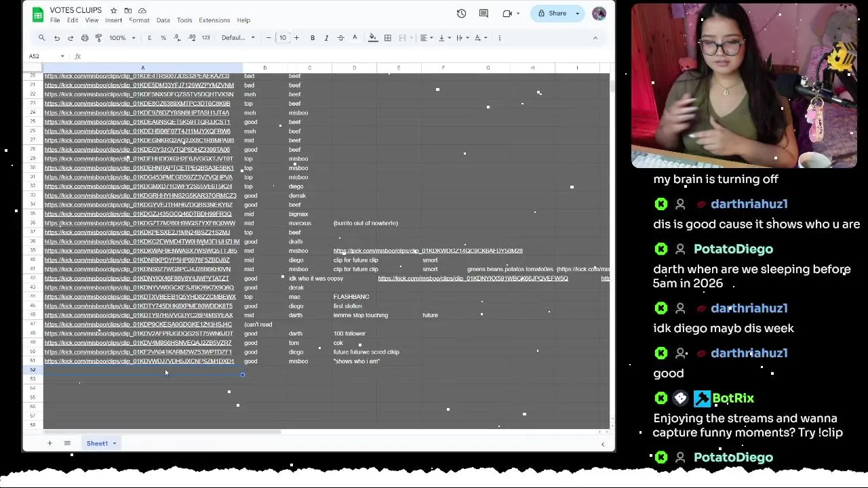The height and width of the screenshot is (488, 868).
Task: Open the name box A52 dropdown
Action: pyautogui.click(x=62, y=56)
